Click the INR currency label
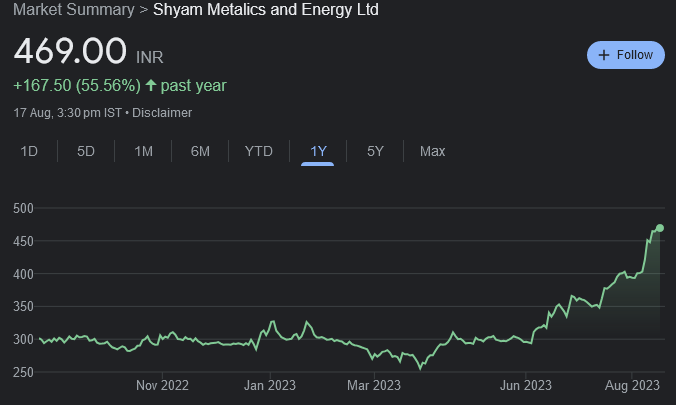Viewport: 676px width, 405px height. click(150, 57)
